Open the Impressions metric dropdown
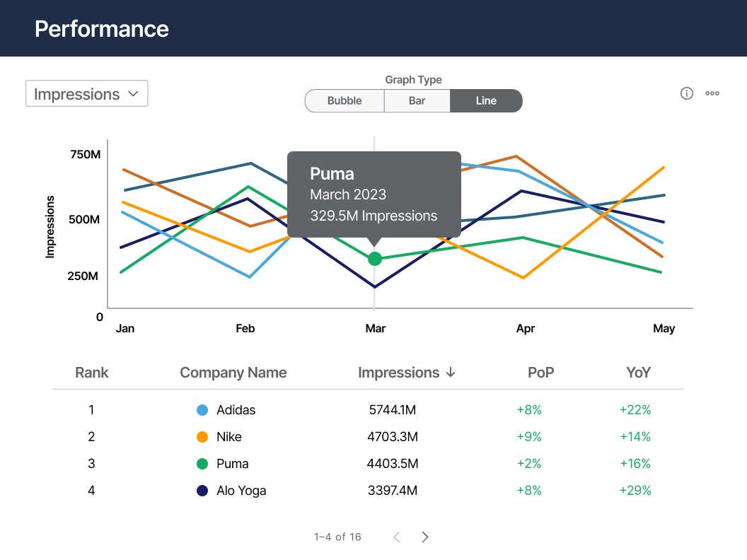The image size is (747, 560). pos(87,94)
